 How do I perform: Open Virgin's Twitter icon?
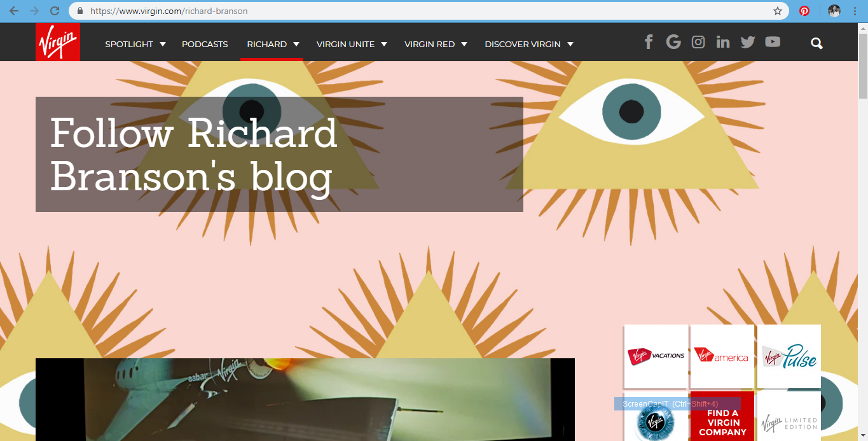[748, 43]
